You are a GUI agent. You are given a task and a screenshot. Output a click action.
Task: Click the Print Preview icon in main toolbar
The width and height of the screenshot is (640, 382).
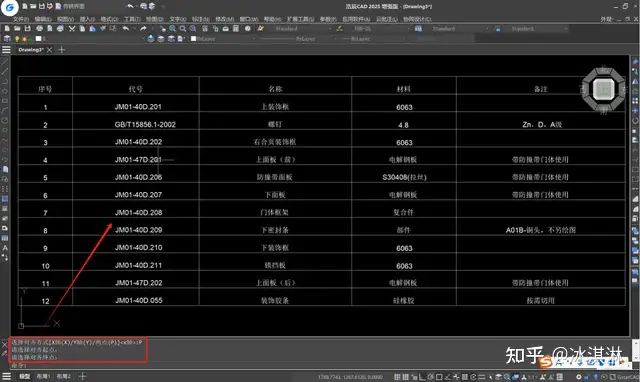pyautogui.click(x=50, y=29)
